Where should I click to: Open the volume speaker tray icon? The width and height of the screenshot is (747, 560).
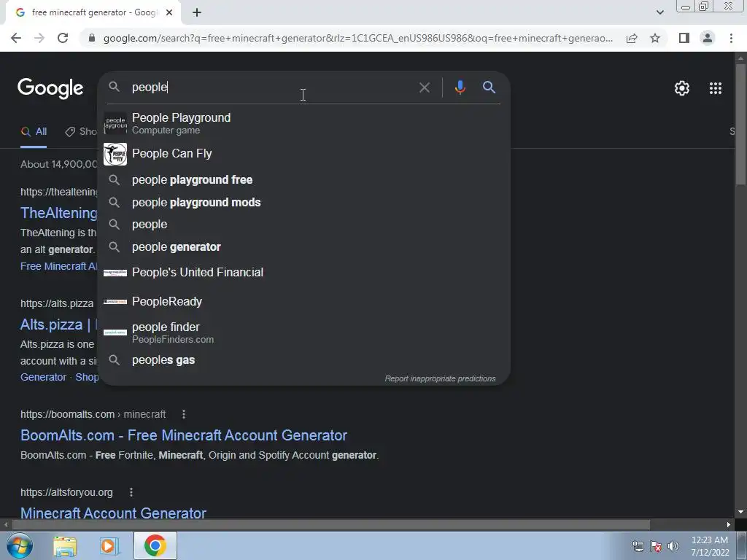point(673,546)
